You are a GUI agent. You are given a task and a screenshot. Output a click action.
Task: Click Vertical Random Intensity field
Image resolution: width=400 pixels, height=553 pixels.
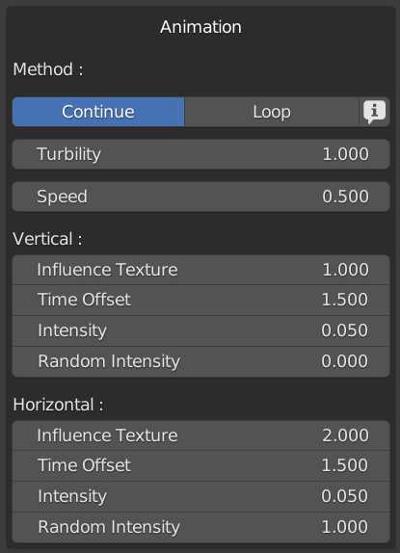point(201,361)
